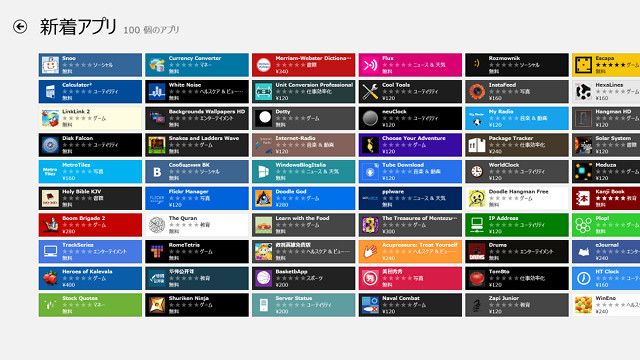
Task: Click the 新着アプリ page heading
Action: (x=78, y=27)
